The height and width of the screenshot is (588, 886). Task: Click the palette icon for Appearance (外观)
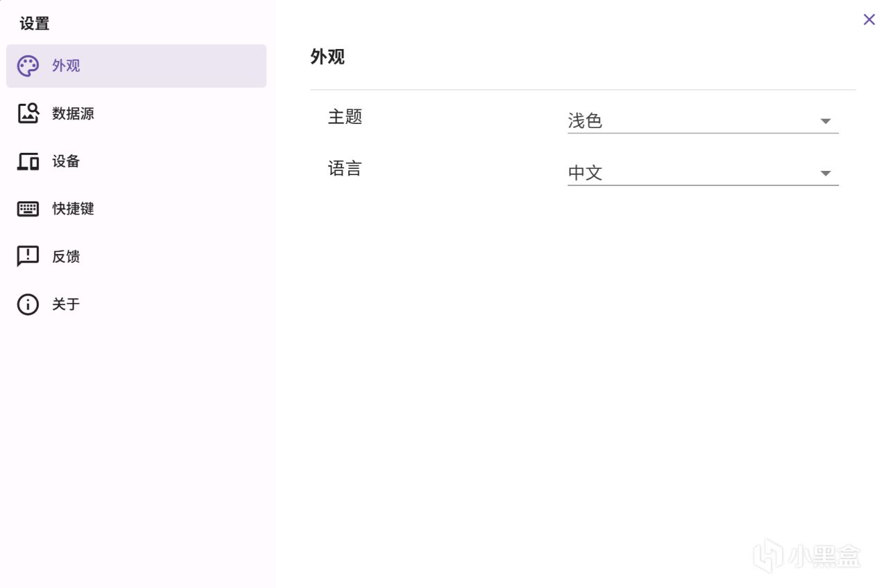pyautogui.click(x=28, y=66)
